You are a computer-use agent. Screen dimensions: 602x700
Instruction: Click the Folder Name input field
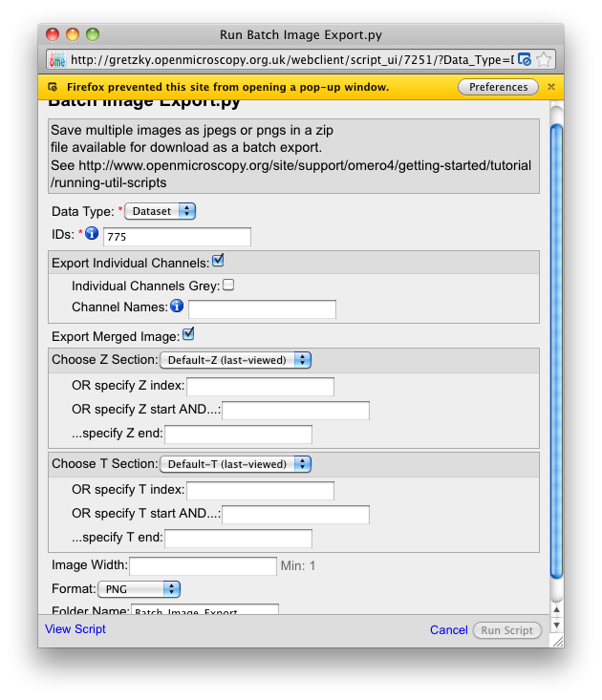point(204,609)
